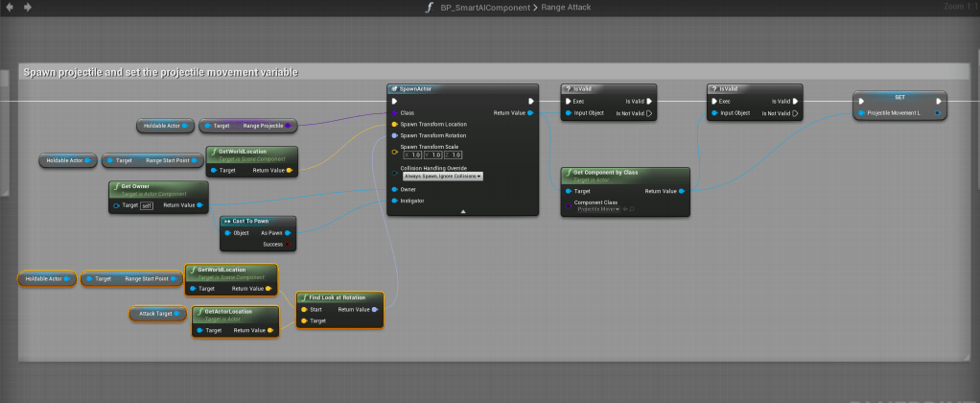Image resolution: width=980 pixels, height=403 pixels.
Task: Click the GetActorLocation function icon
Action: [x=198, y=312]
